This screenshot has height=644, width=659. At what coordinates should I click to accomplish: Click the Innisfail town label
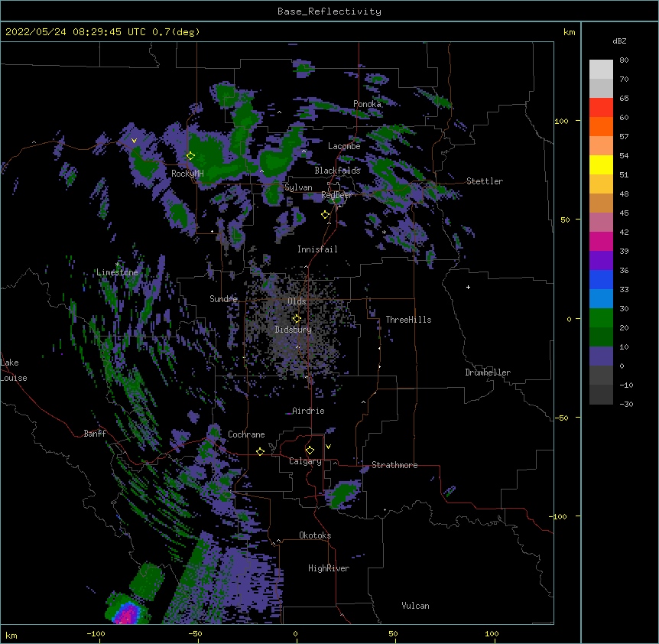point(317,249)
